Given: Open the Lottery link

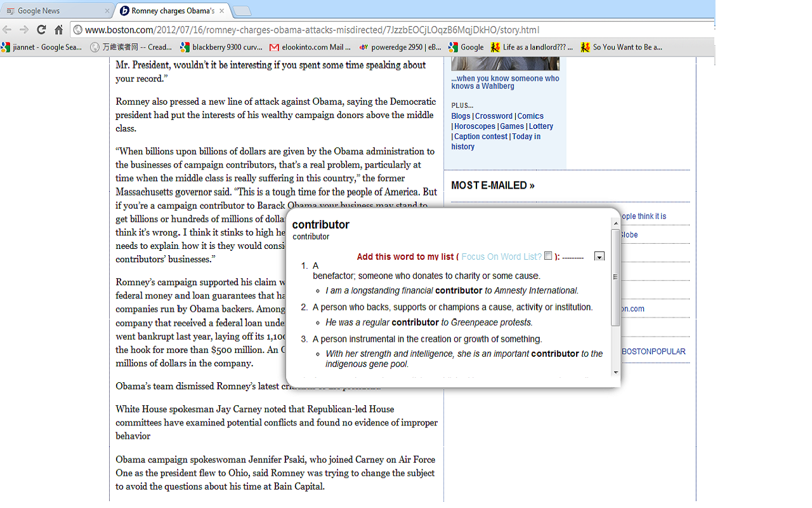Looking at the screenshot, I should coord(541,126).
